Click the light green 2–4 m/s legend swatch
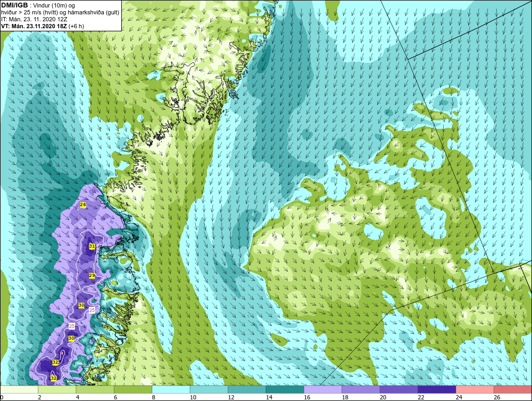Image resolution: width=532 pixels, height=401 pixels. 57,389
